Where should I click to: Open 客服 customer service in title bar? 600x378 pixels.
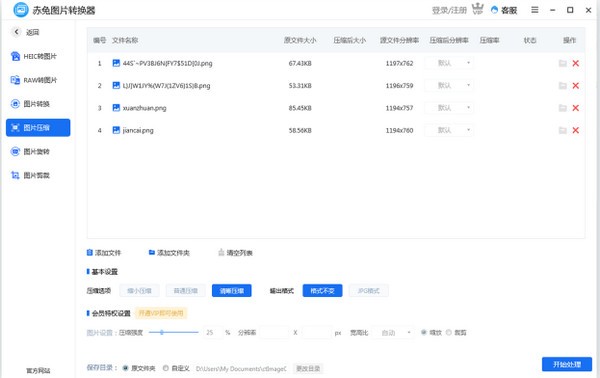tap(504, 10)
